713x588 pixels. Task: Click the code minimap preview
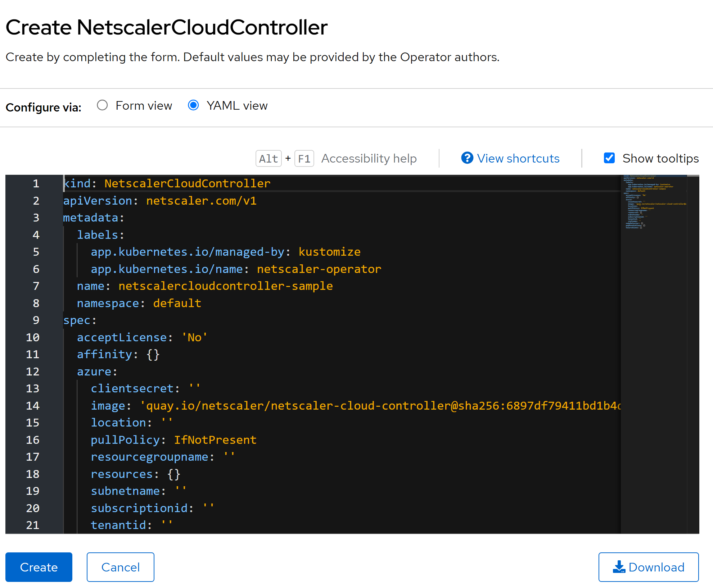[654, 203]
